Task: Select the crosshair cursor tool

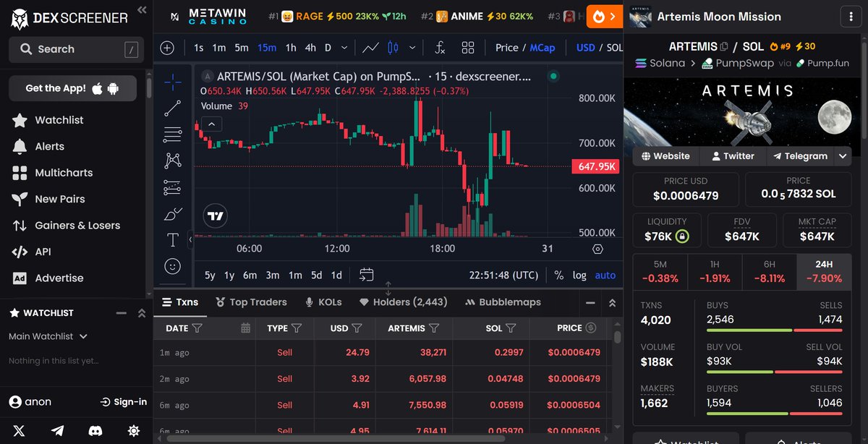Action: tap(172, 82)
